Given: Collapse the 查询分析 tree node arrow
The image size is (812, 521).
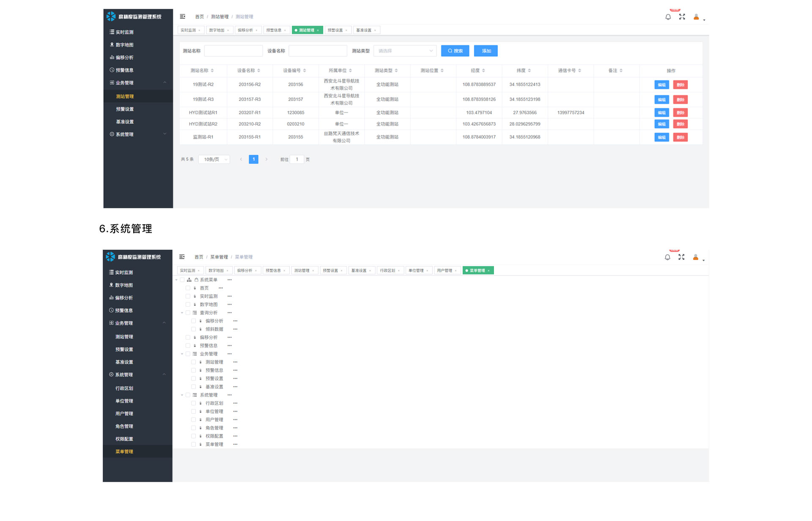Looking at the screenshot, I should pos(182,313).
